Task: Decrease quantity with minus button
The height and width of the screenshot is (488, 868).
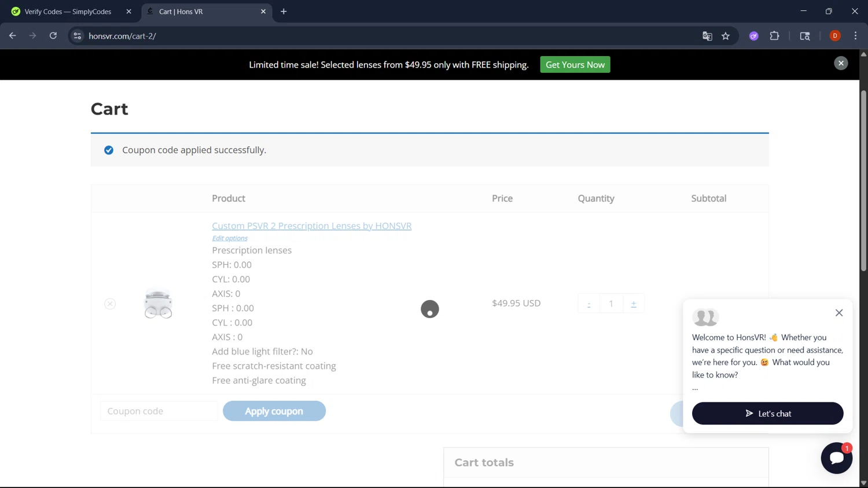Action: tap(589, 304)
